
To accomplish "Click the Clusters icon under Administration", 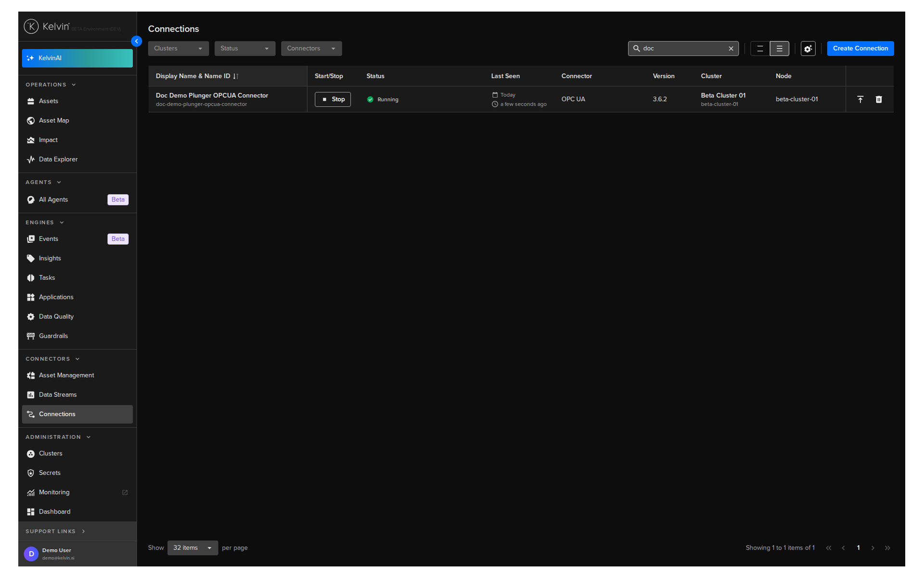I will pos(31,454).
